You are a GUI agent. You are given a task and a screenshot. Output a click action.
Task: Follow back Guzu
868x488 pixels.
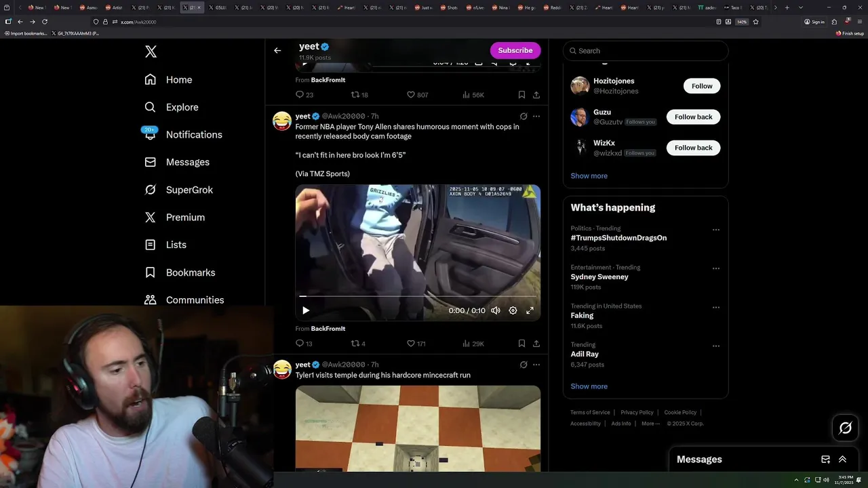point(693,117)
